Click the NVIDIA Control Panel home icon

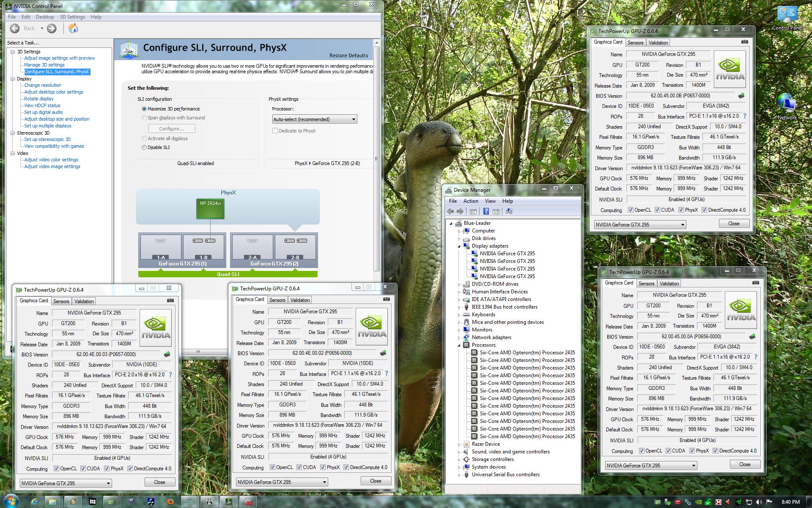click(x=73, y=28)
